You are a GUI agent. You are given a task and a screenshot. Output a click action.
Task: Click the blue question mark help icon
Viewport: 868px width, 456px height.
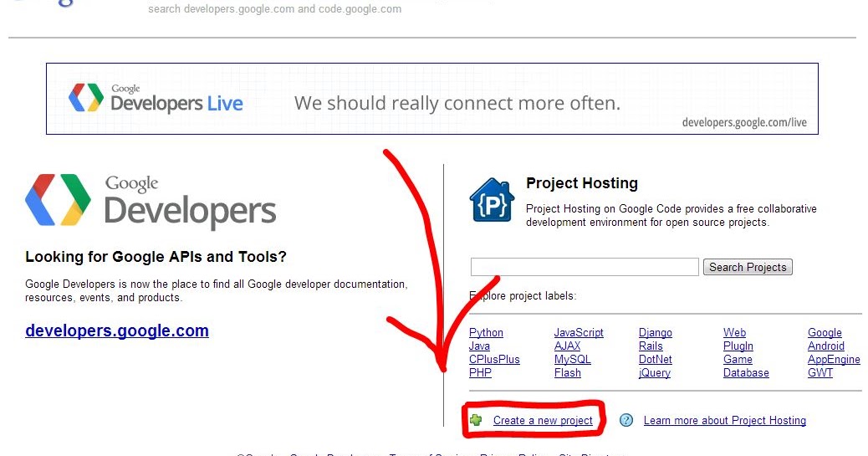pyautogui.click(x=626, y=420)
